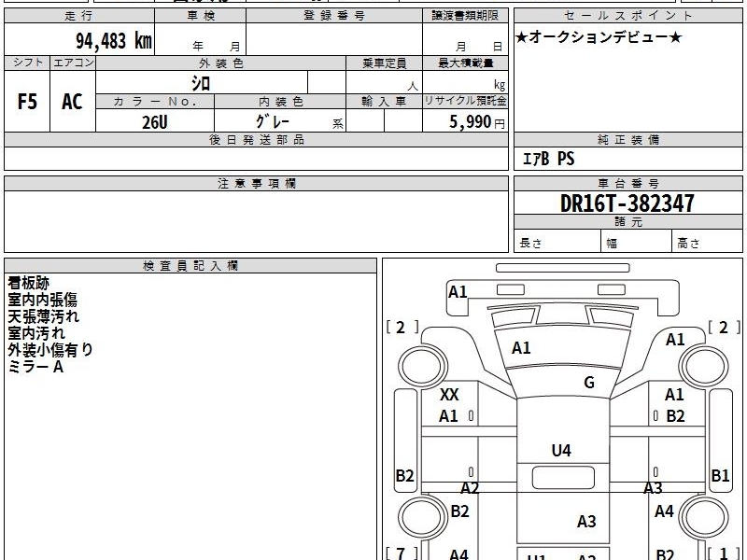Select the mileage value 94,483 km
This screenshot has height=560, width=747.
(114, 41)
